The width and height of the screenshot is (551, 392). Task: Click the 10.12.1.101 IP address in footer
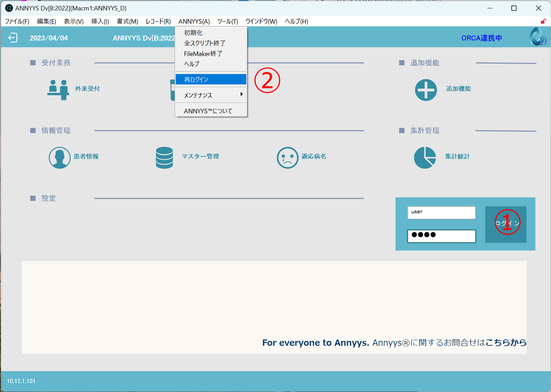[x=21, y=381]
